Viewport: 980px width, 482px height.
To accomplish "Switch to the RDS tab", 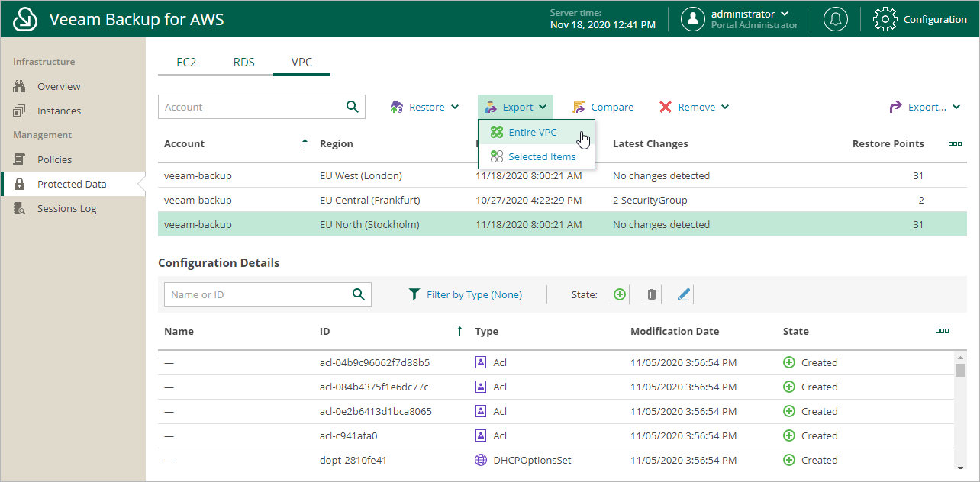I will click(244, 63).
